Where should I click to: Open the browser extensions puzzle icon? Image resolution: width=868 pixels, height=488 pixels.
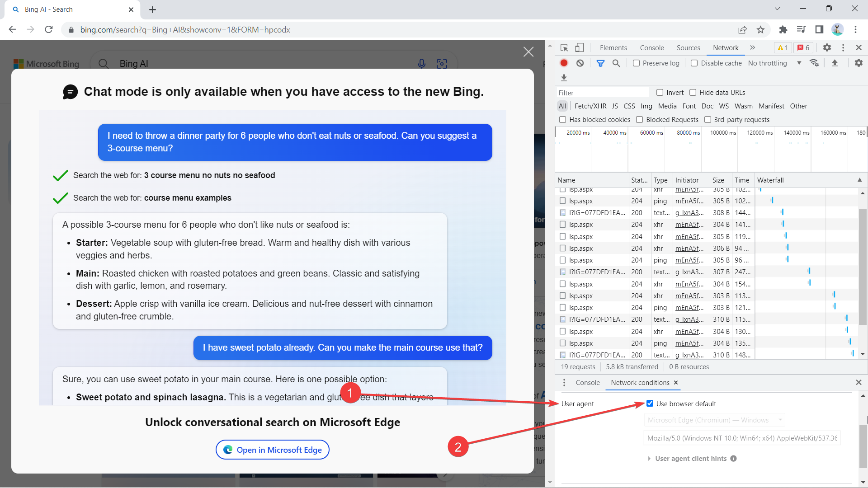(783, 30)
